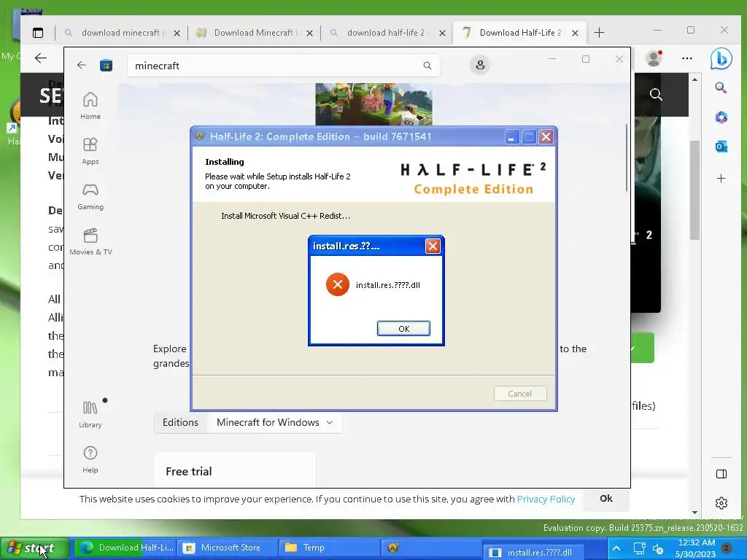This screenshot has width=747, height=560.
Task: Open Help in Microsoft Store sidebar
Action: [90, 459]
